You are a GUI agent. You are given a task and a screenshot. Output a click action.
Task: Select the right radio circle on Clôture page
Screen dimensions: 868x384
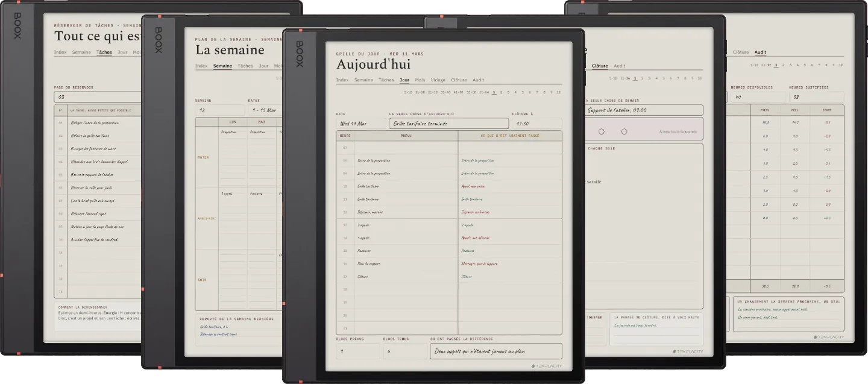pos(624,131)
